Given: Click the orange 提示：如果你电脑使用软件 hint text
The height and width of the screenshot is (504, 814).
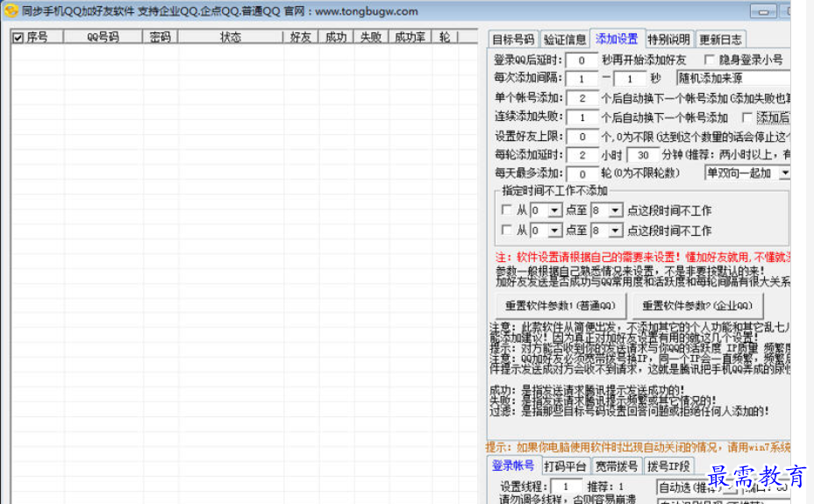Looking at the screenshot, I should click(x=638, y=447).
